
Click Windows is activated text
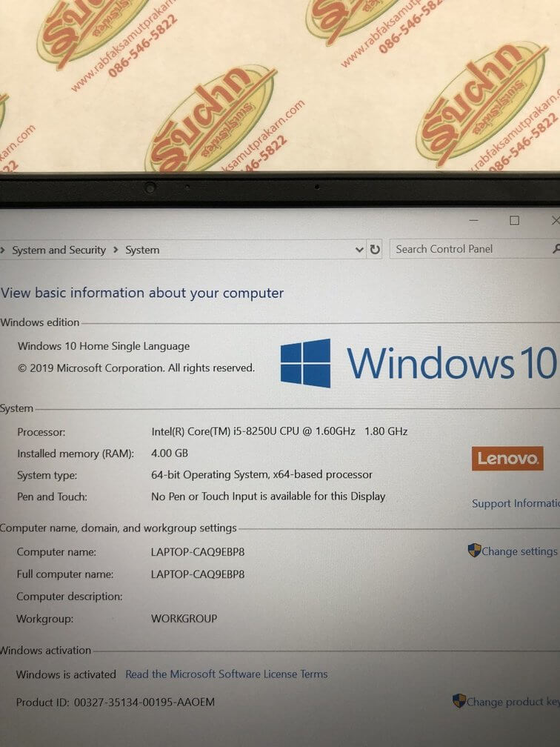point(66,674)
